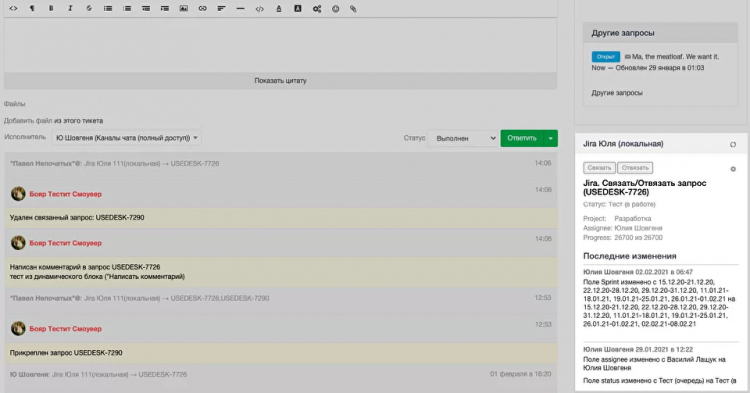The width and height of the screenshot is (750, 393).
Task: Insert a code block
Action: click(x=259, y=9)
